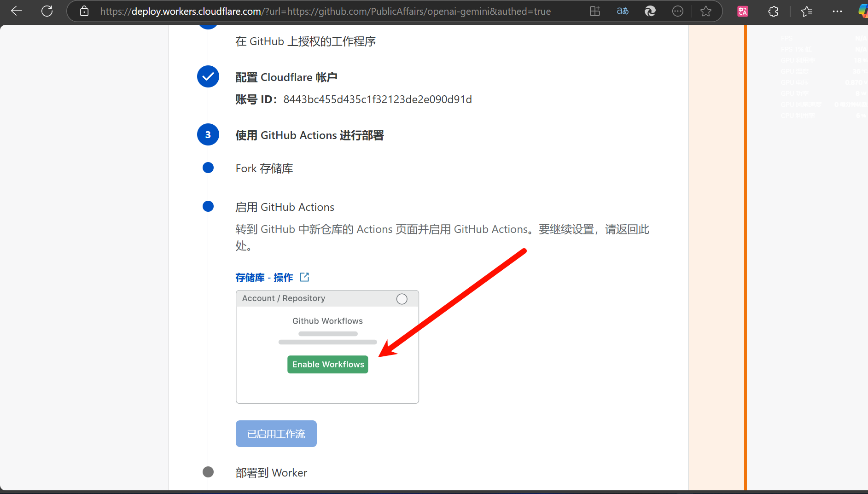Open the Favorites list icon
Screen dimensions: 868x494
807,11
